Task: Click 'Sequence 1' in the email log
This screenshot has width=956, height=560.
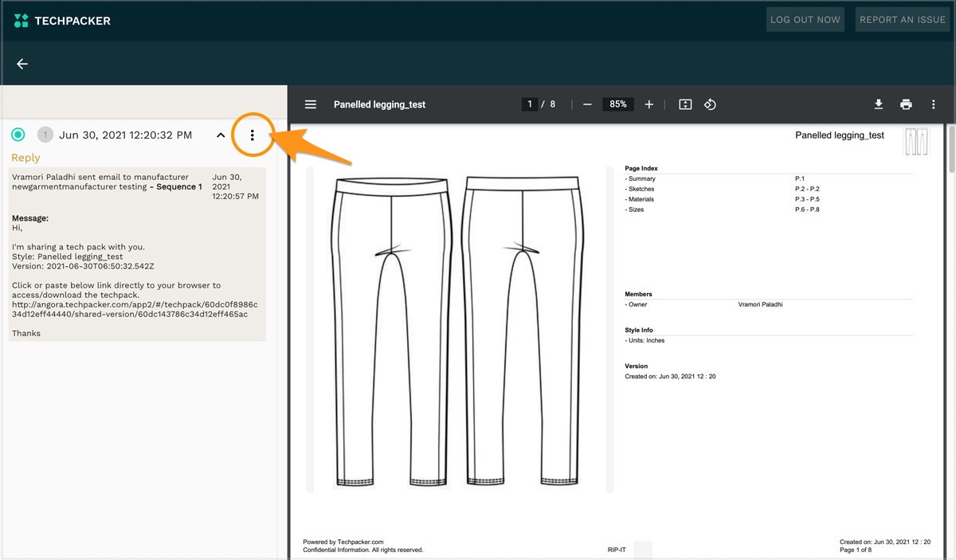Action: click(178, 186)
